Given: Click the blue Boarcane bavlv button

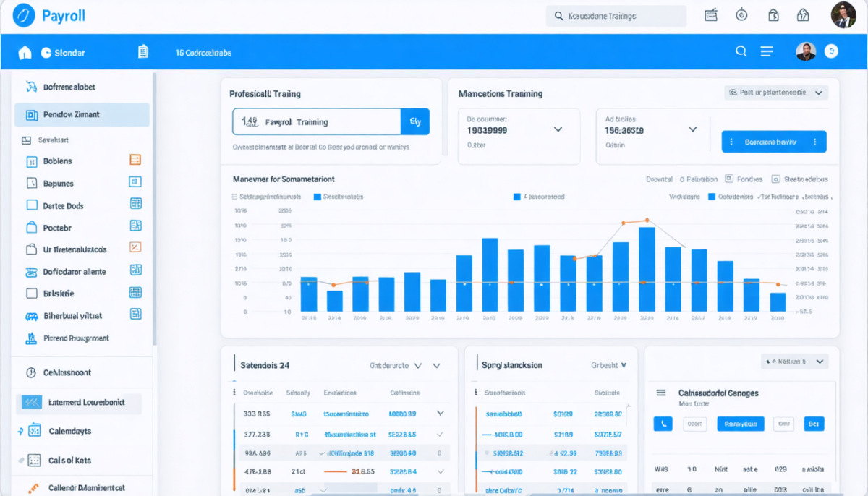Looking at the screenshot, I should [774, 142].
